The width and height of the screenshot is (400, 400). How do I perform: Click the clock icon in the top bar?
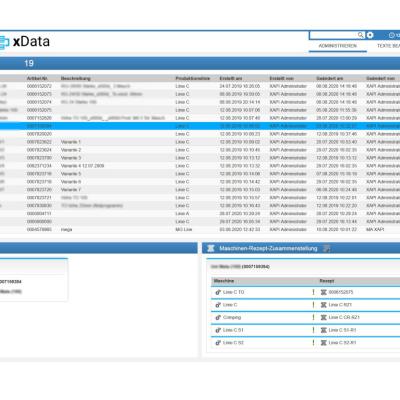point(392,35)
